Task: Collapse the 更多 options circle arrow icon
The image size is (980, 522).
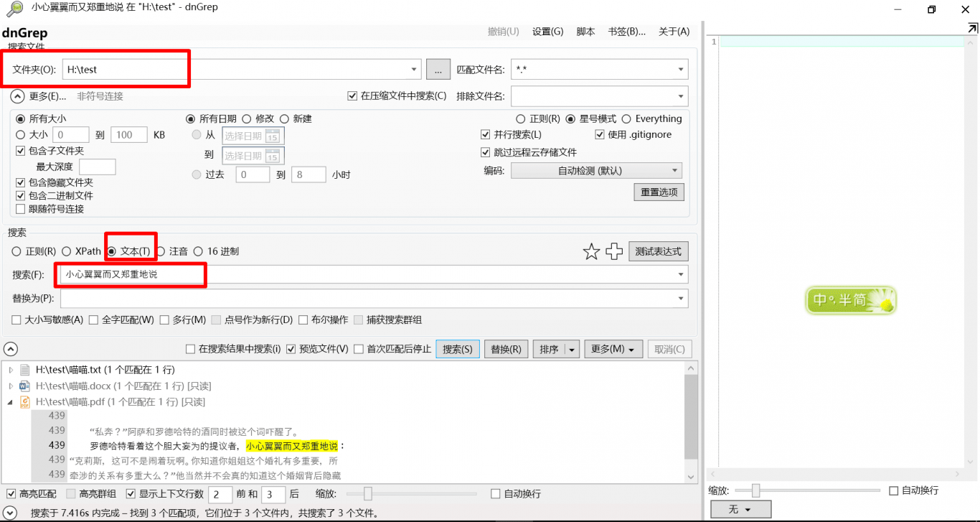Action: pos(17,96)
